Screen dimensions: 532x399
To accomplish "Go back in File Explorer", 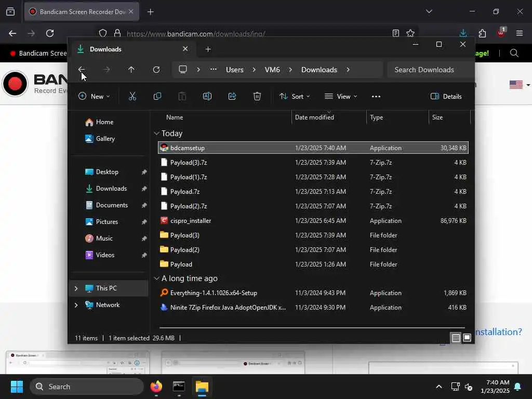I will click(x=82, y=70).
